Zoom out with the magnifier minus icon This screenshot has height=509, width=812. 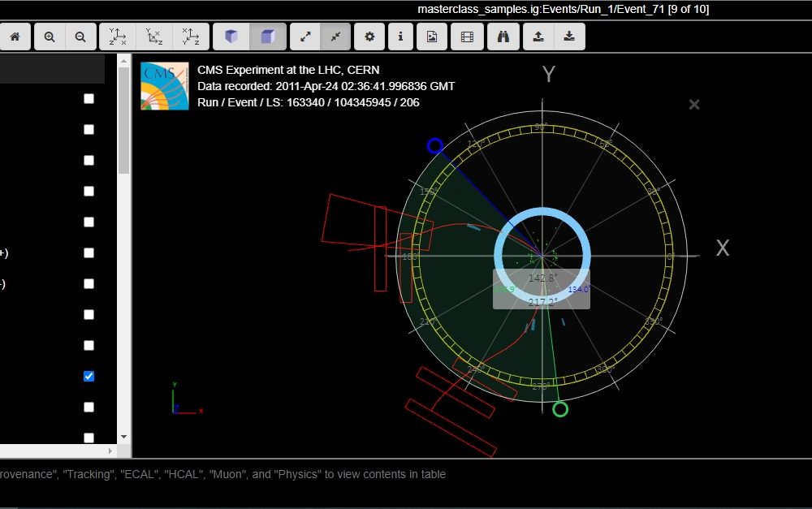[80, 37]
